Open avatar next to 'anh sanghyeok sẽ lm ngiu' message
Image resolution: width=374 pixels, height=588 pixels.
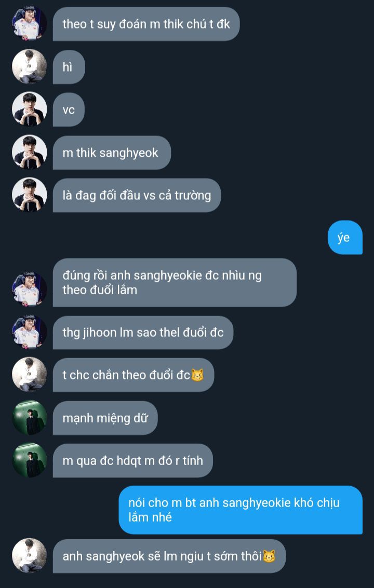pyautogui.click(x=29, y=555)
